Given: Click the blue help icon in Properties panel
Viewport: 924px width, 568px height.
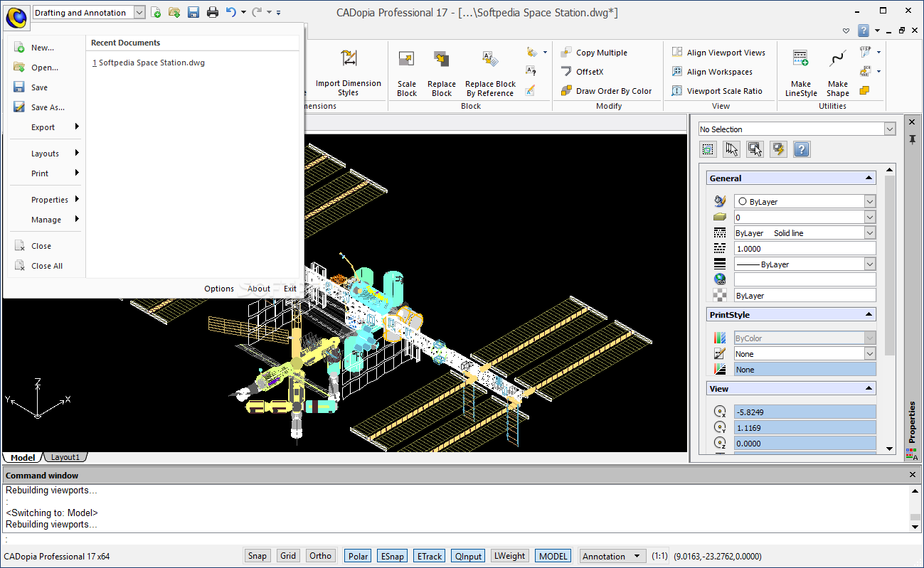Looking at the screenshot, I should pyautogui.click(x=802, y=149).
